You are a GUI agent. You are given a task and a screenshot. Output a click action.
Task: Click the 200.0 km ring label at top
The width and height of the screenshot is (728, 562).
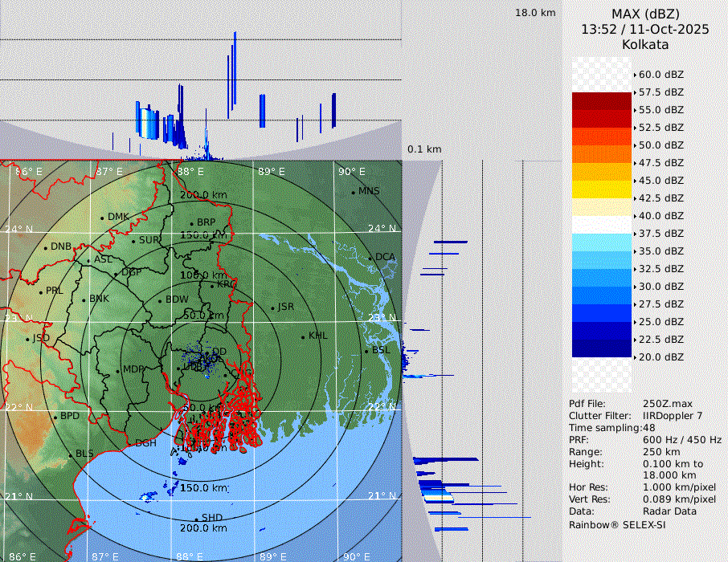pos(203,195)
